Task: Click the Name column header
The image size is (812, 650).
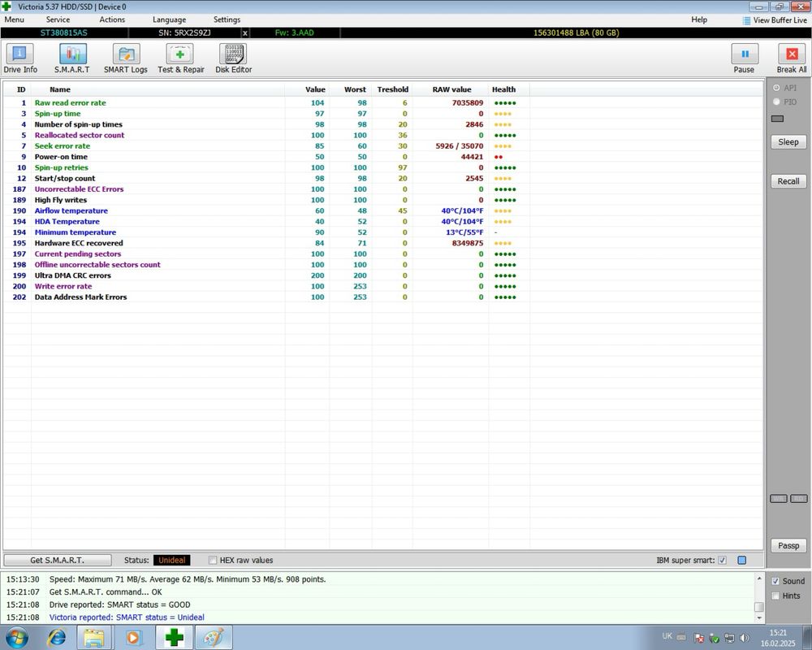Action: 60,89
